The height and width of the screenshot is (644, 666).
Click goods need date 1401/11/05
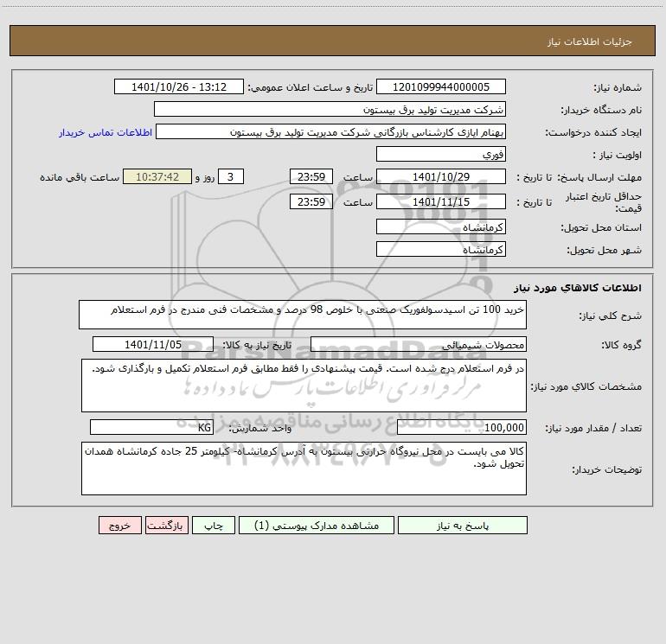[x=153, y=344]
